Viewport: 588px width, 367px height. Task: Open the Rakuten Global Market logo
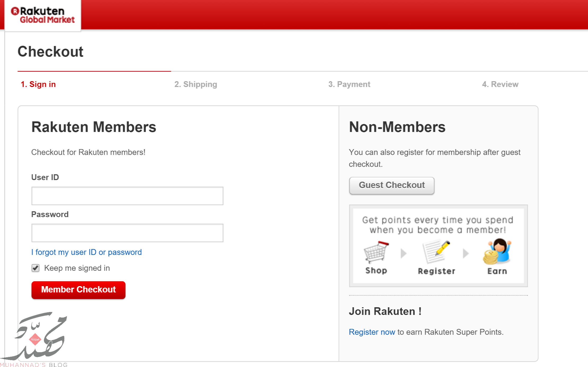[x=43, y=15]
